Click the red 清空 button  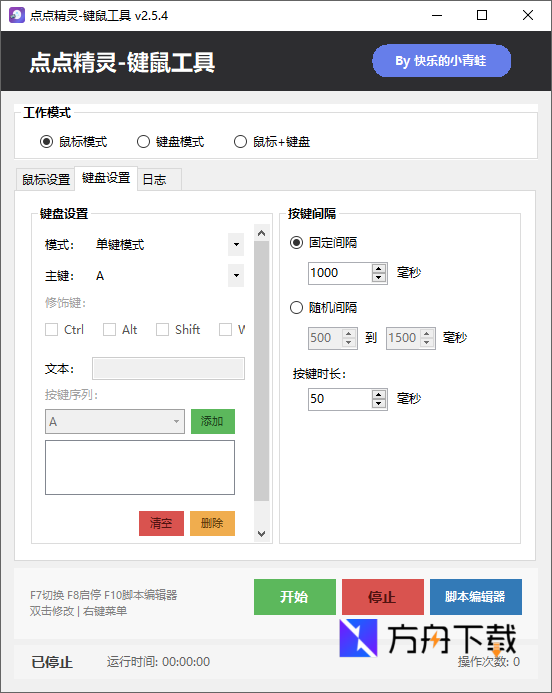point(161,523)
